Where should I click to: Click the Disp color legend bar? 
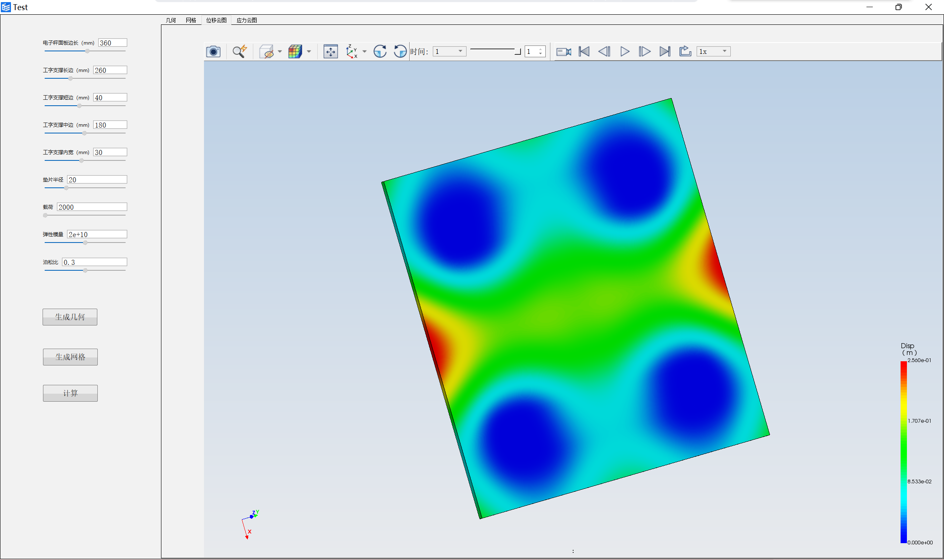[x=904, y=452]
